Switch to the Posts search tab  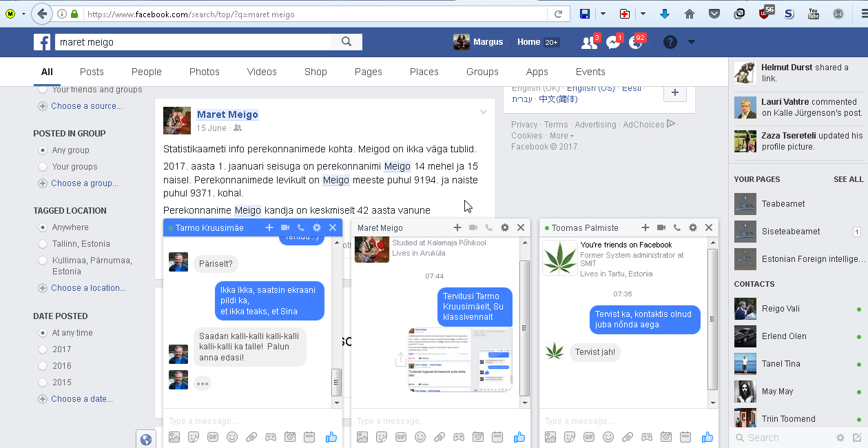point(92,72)
